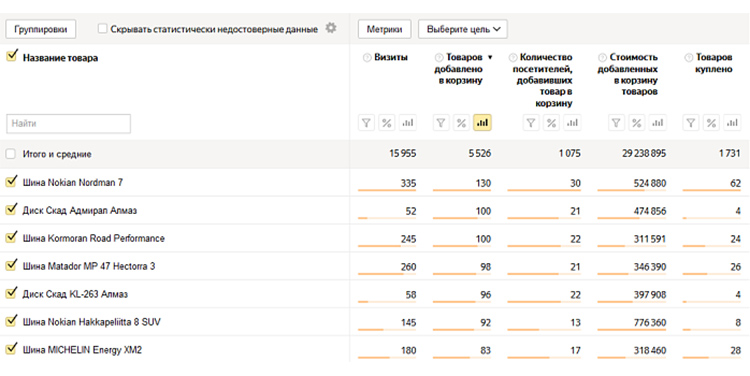Uncheck Диск Скад KL-263 Алмаз row
Screen dimensions: 750x376
point(11,293)
